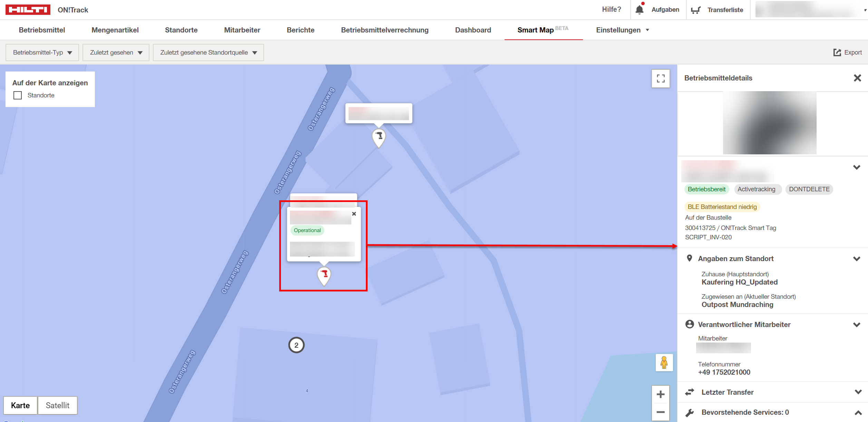Collapse the Letzter Transfer section
Viewport: 868px width, 422px height.
pos(858,392)
